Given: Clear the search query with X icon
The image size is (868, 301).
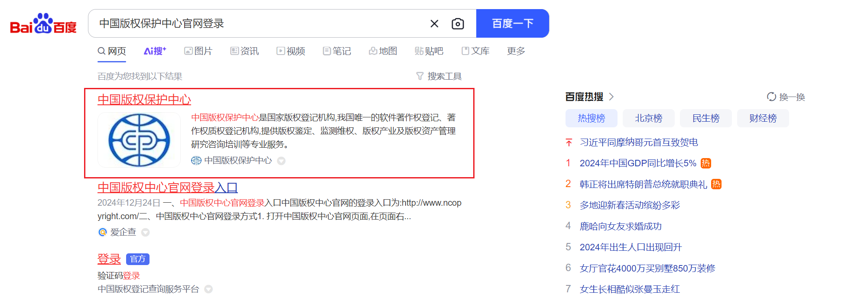Looking at the screenshot, I should click(434, 24).
